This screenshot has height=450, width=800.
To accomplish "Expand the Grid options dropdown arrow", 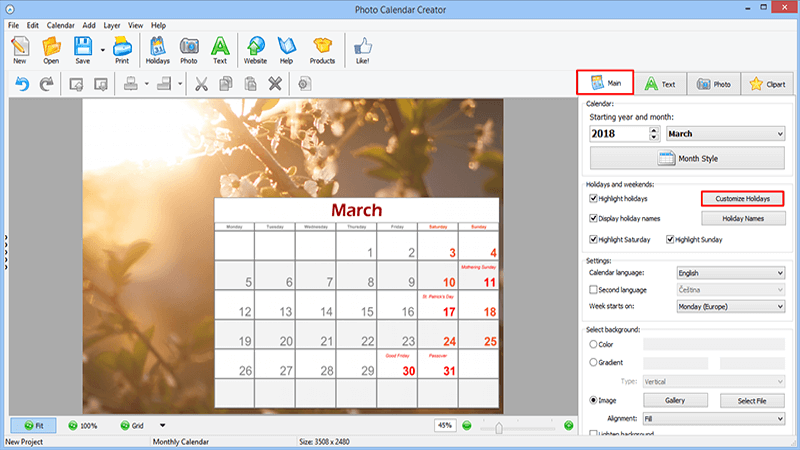I will (162, 426).
